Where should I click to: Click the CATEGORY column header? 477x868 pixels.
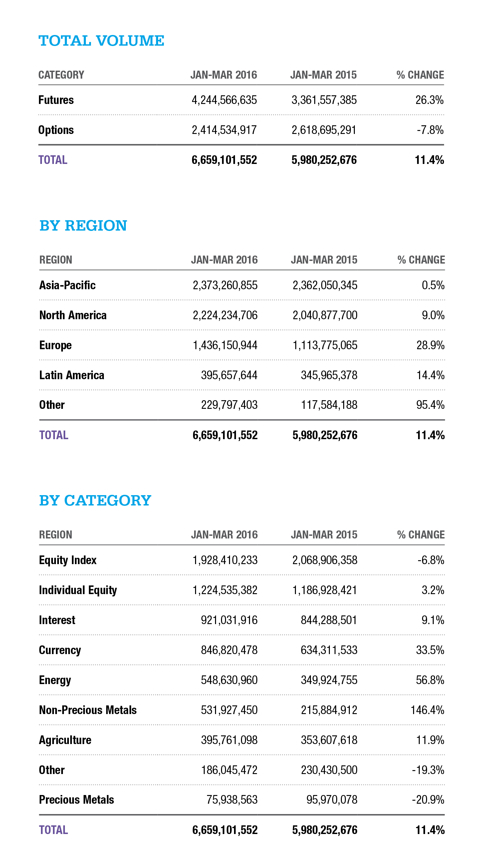click(x=61, y=75)
